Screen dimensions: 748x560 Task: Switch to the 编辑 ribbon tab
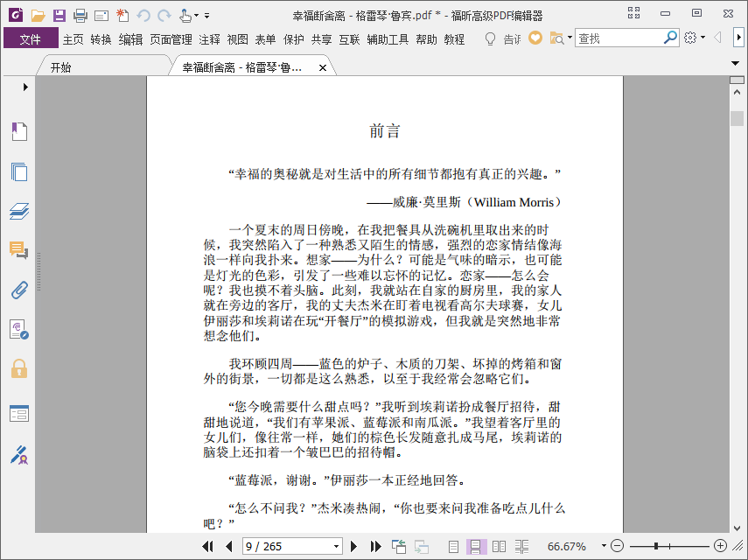pos(130,39)
